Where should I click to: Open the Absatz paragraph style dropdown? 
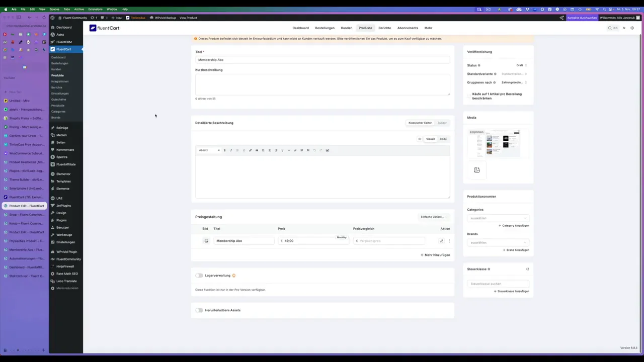[208, 150]
